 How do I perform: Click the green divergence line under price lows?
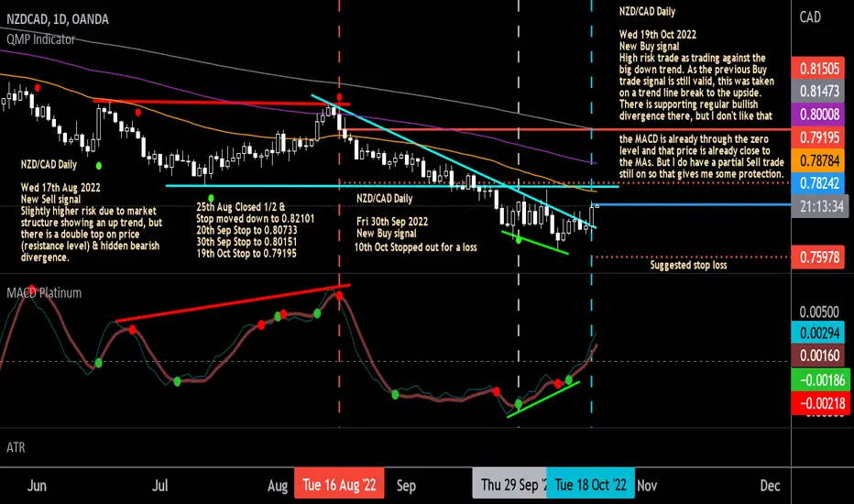pyautogui.click(x=535, y=243)
